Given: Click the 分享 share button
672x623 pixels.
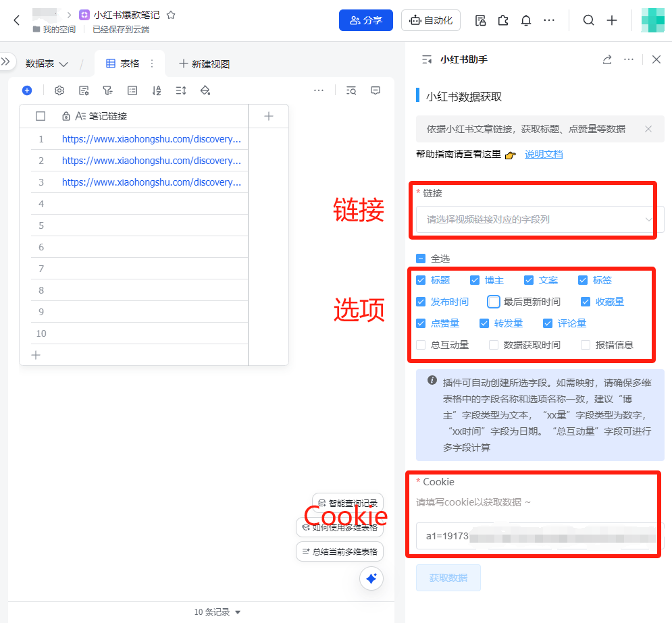Looking at the screenshot, I should (x=365, y=20).
